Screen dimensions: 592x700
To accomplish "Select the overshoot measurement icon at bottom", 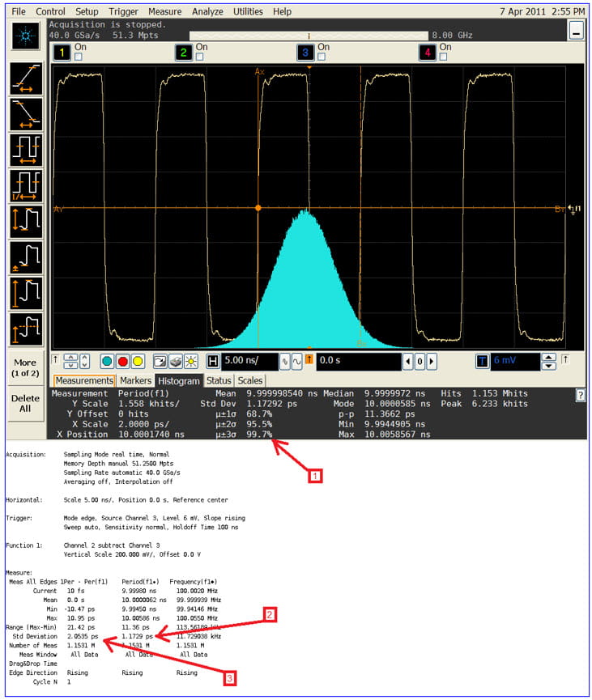I will point(26,329).
